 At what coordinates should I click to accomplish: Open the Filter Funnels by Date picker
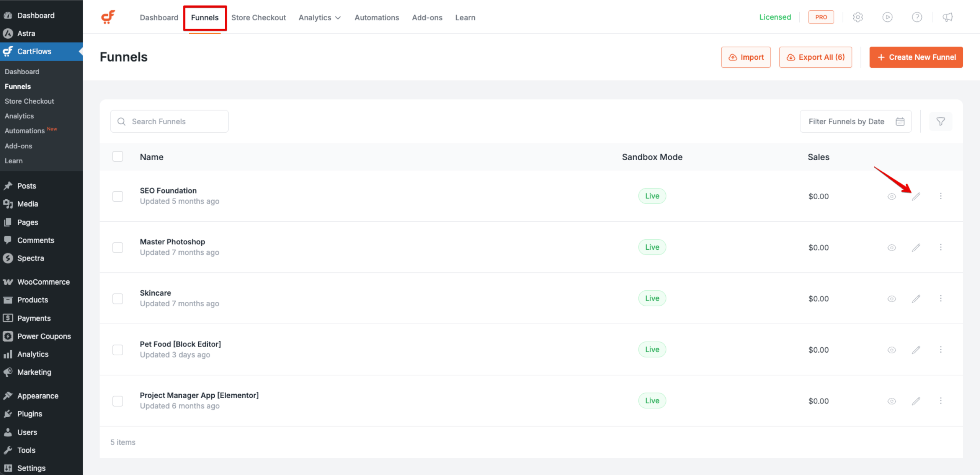(x=855, y=122)
